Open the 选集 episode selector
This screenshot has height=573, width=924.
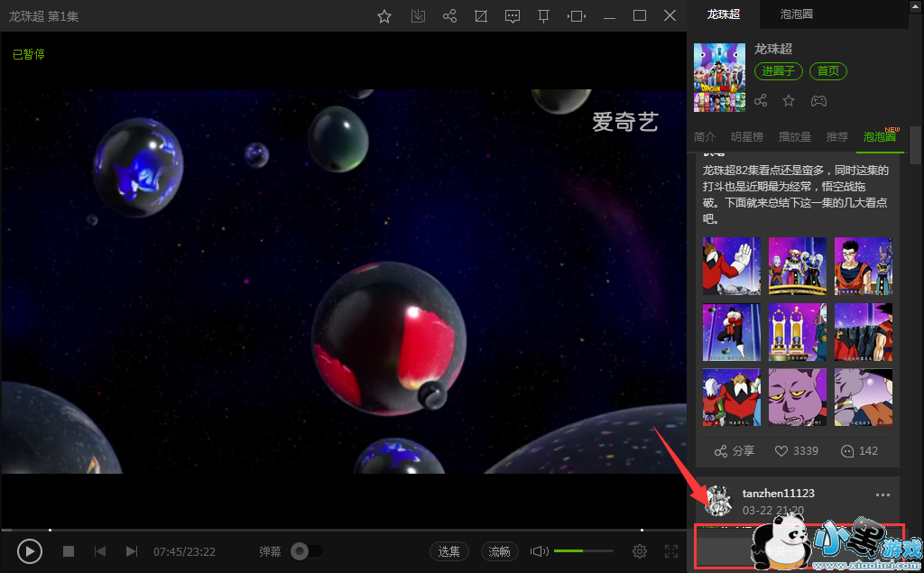coord(448,551)
